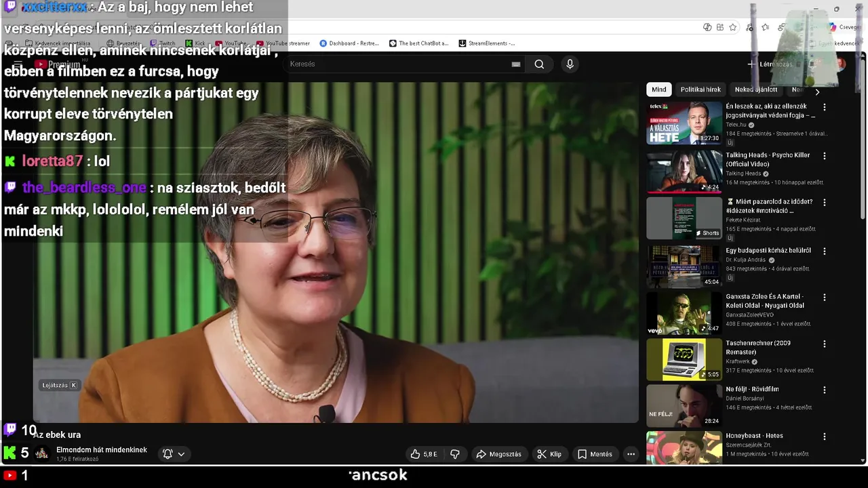Open the Copilot Csevegés button
The image size is (868, 488).
844,27
